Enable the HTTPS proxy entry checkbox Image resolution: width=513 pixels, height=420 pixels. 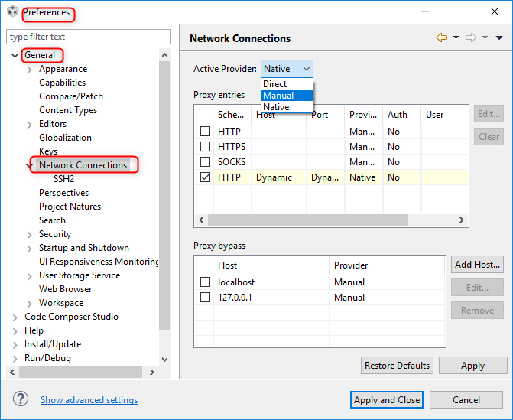click(x=205, y=146)
